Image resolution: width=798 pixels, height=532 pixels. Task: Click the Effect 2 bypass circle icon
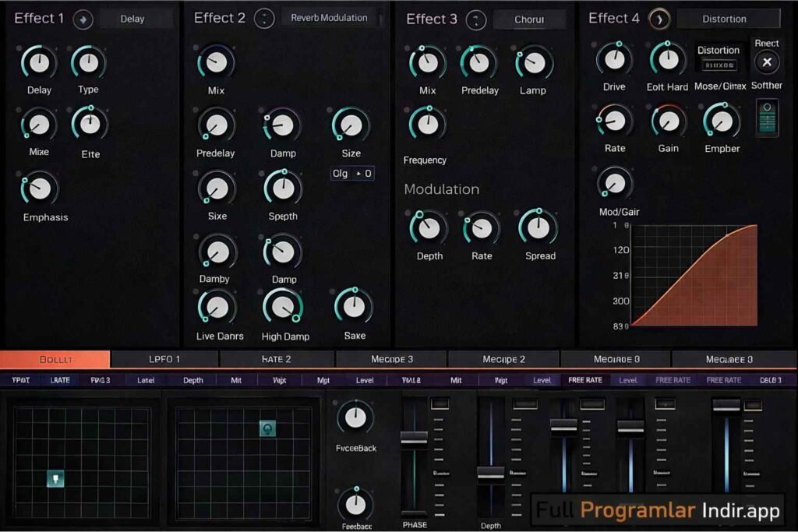coord(265,18)
